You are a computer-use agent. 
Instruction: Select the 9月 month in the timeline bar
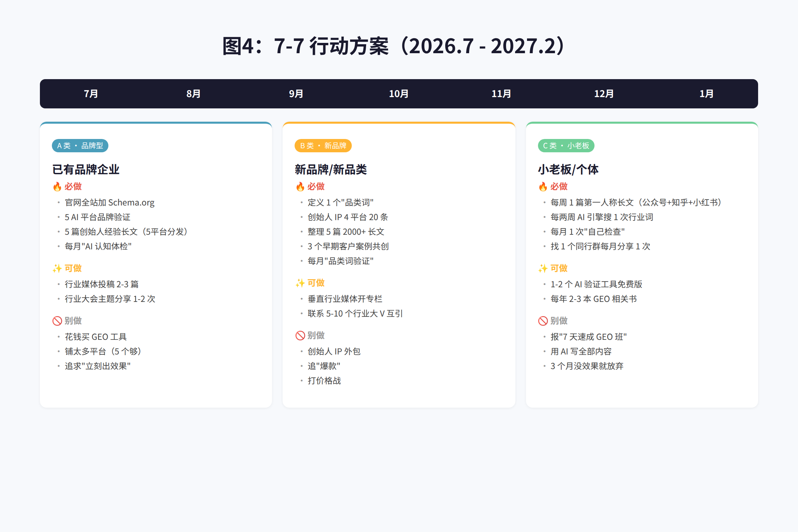click(x=296, y=94)
